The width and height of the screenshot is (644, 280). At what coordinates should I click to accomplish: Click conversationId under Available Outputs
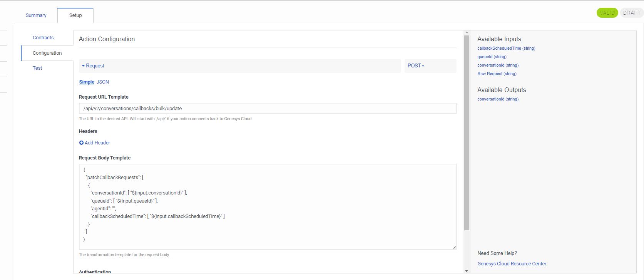[498, 99]
